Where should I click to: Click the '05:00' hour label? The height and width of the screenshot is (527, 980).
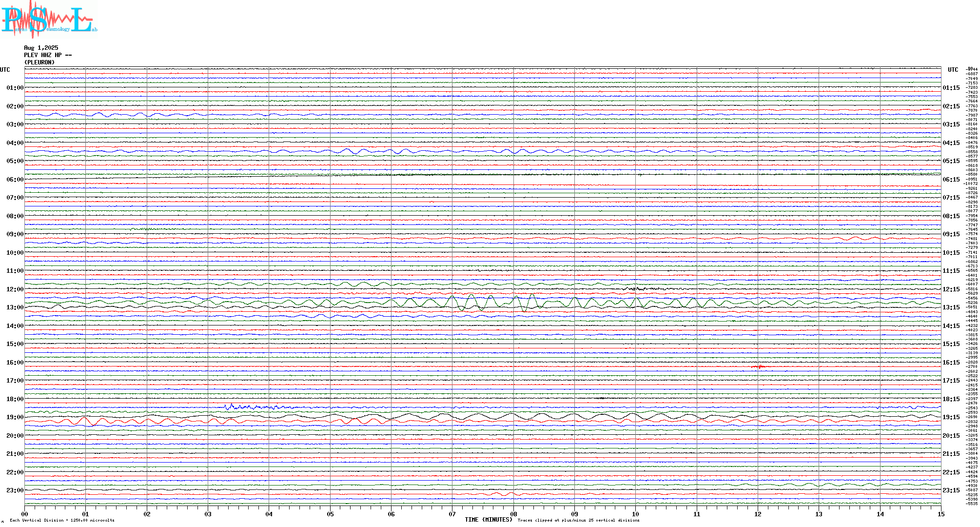(15, 161)
